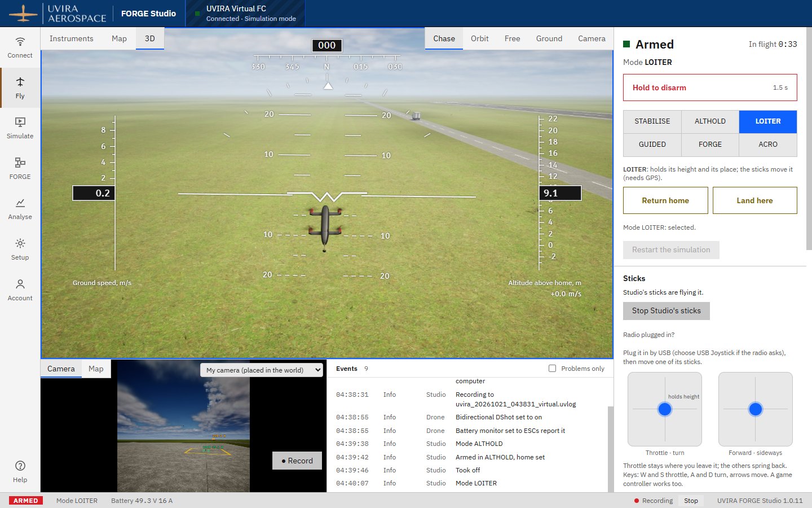Select the LOITER flight mode
Image resolution: width=812 pixels, height=508 pixels.
tap(768, 121)
